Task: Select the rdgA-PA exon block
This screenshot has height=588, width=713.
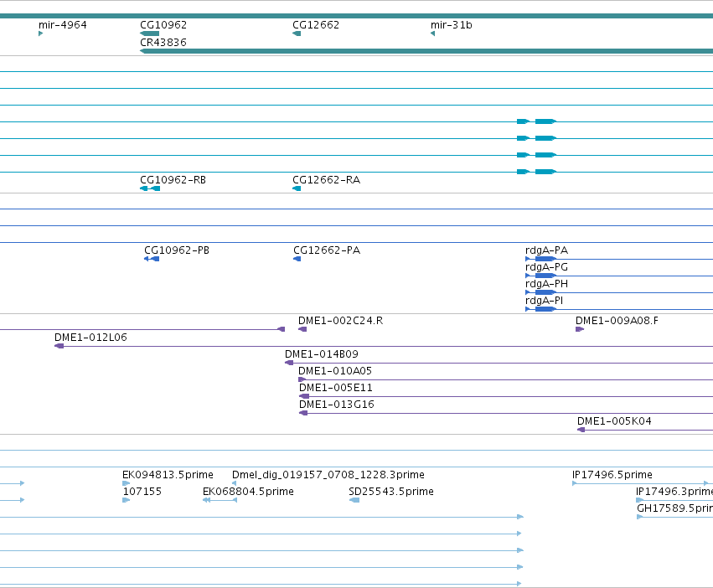Action: tap(545, 259)
